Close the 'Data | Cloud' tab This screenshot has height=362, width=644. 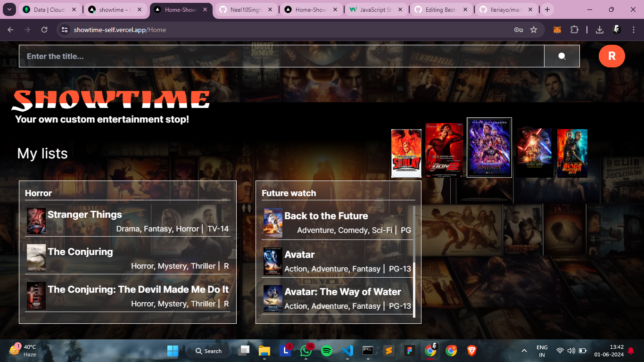[x=74, y=9]
